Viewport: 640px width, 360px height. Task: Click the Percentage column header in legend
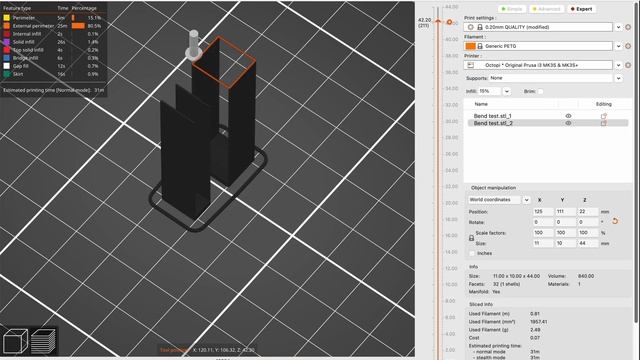pyautogui.click(x=84, y=8)
